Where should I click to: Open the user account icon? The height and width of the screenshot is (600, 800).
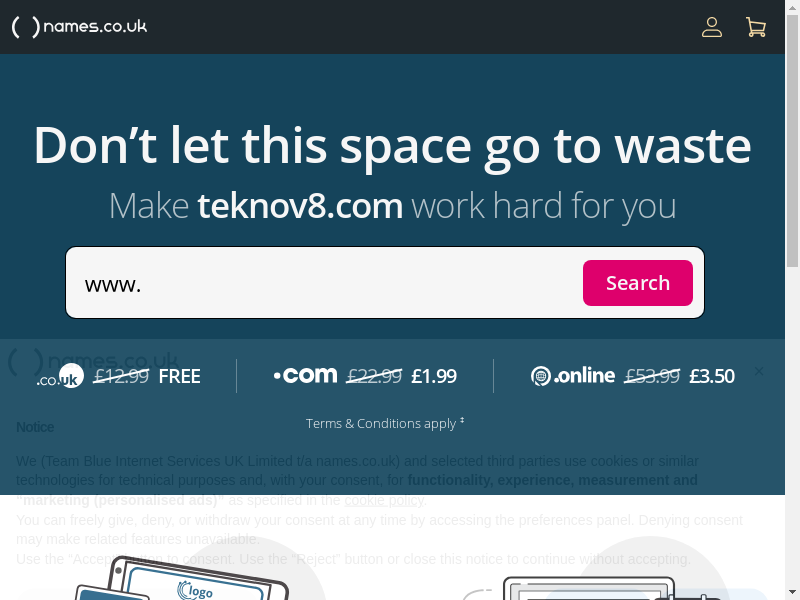711,27
